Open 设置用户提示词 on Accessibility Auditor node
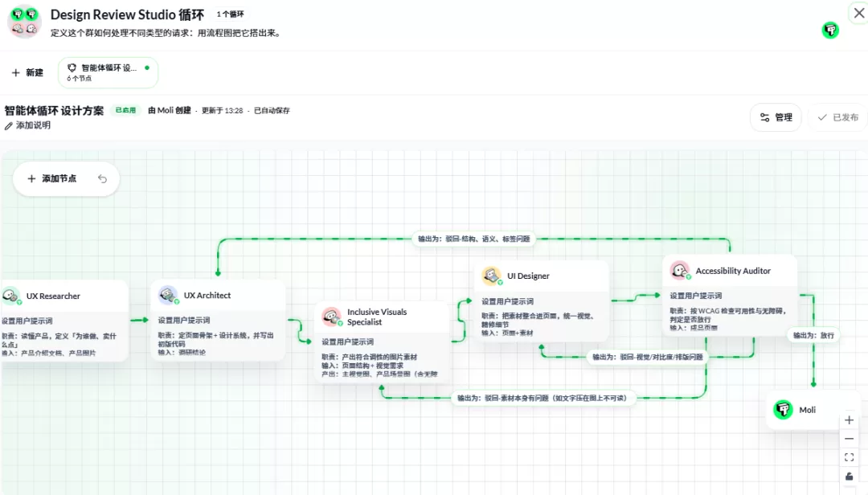 coord(696,296)
